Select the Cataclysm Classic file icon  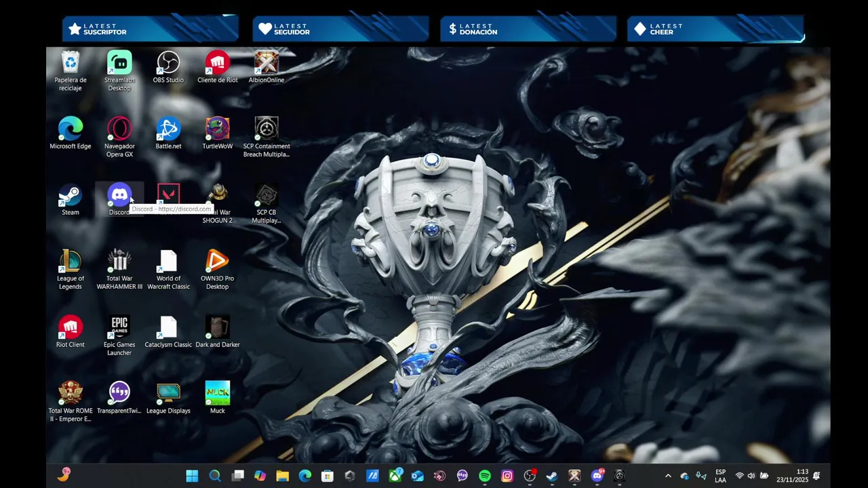pos(168,331)
